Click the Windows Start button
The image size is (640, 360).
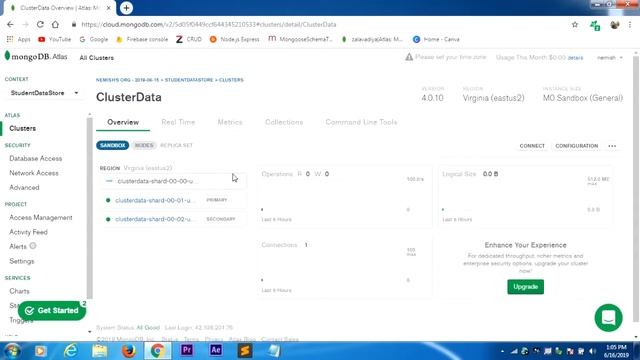click(x=12, y=351)
